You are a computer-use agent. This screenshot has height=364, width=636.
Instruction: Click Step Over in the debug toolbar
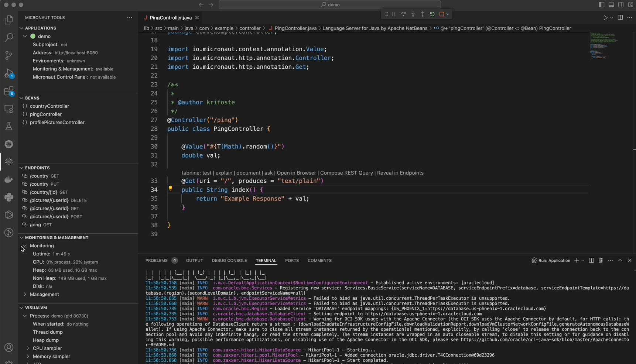click(x=403, y=14)
